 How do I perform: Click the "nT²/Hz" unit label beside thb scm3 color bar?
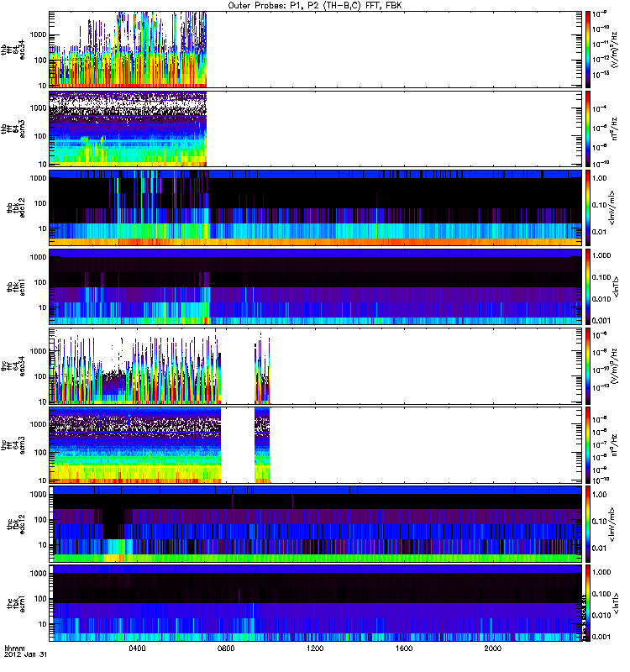coord(615,129)
